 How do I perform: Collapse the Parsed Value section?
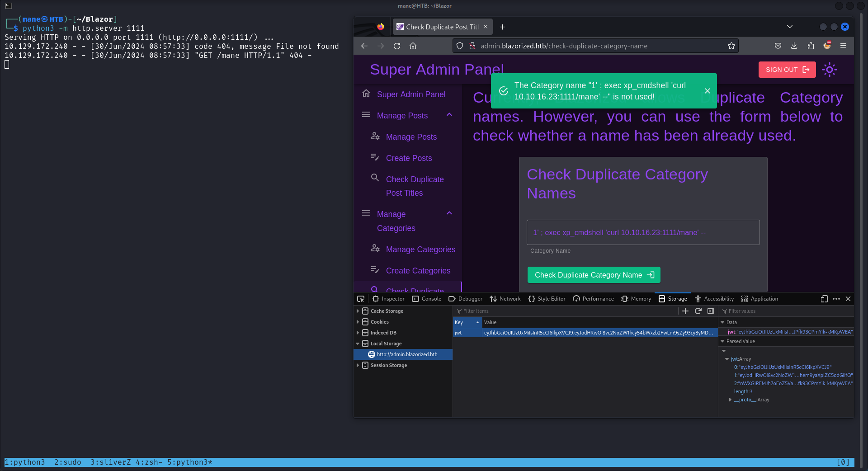tap(722, 341)
